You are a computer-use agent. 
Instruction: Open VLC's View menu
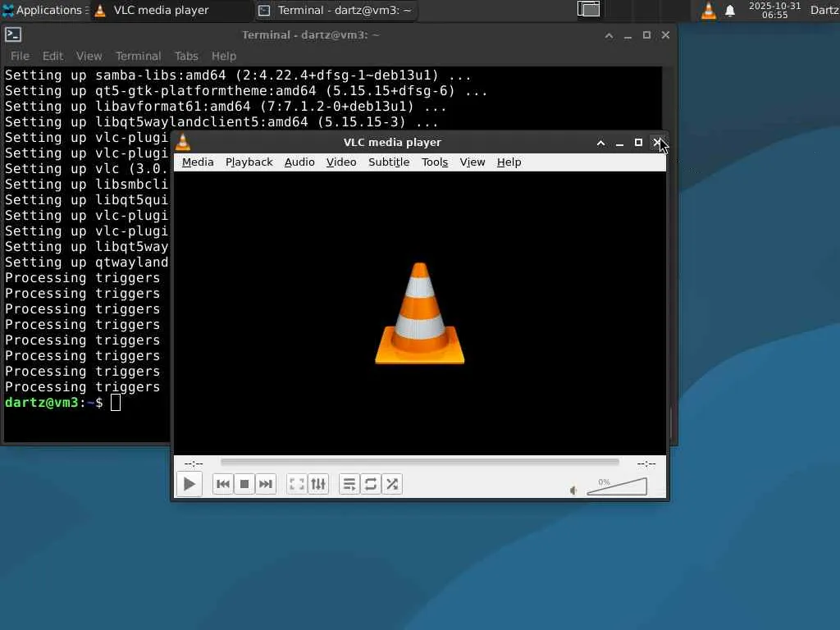(472, 162)
